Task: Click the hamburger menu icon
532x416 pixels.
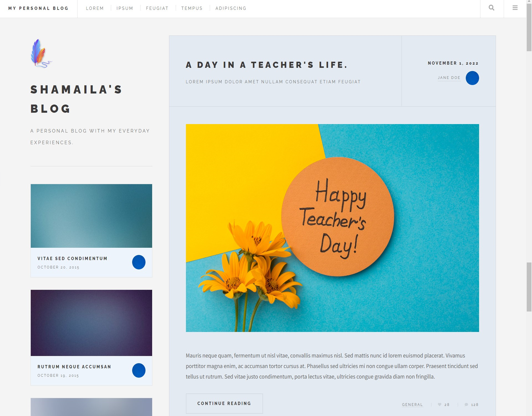Action: click(515, 8)
